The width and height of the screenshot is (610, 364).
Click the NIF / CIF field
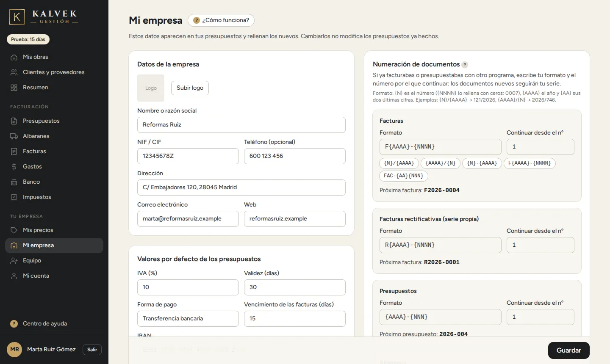coord(188,156)
